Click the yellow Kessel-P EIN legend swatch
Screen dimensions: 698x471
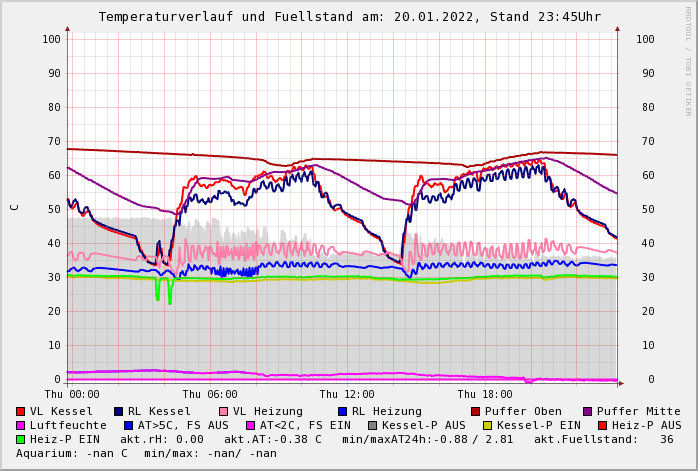click(x=487, y=425)
